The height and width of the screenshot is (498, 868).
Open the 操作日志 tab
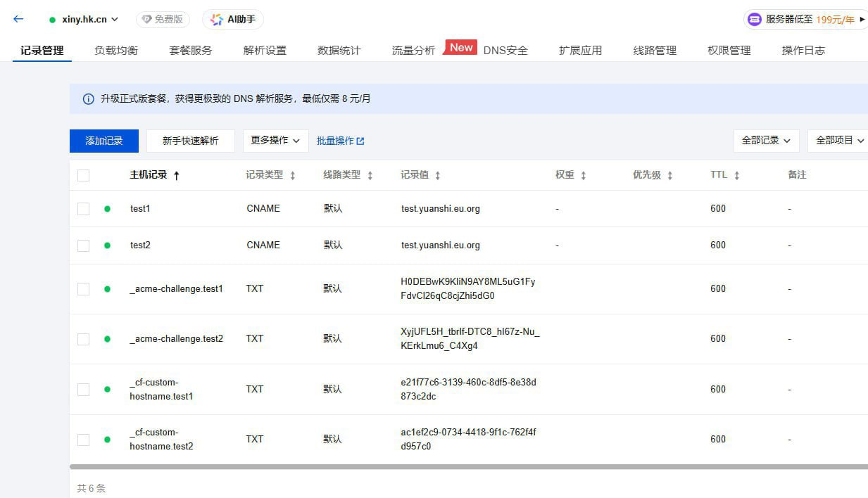pyautogui.click(x=803, y=51)
